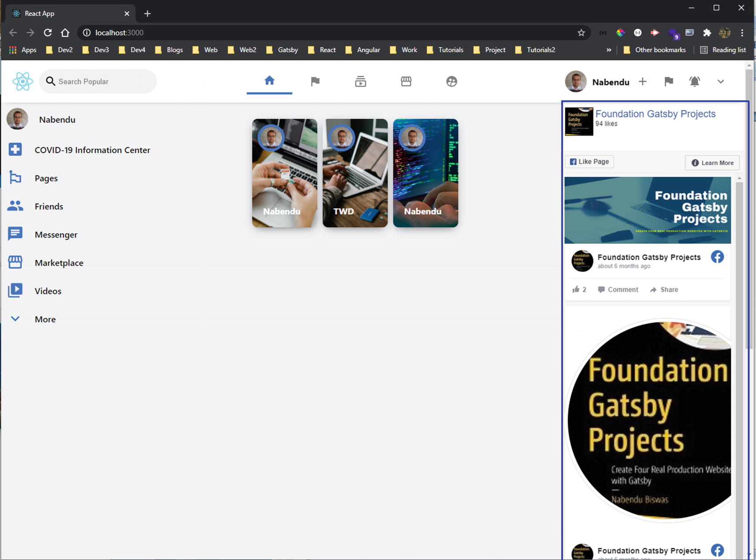The width and height of the screenshot is (756, 560).
Task: Open the flag pages icon in center navigation
Action: [315, 82]
